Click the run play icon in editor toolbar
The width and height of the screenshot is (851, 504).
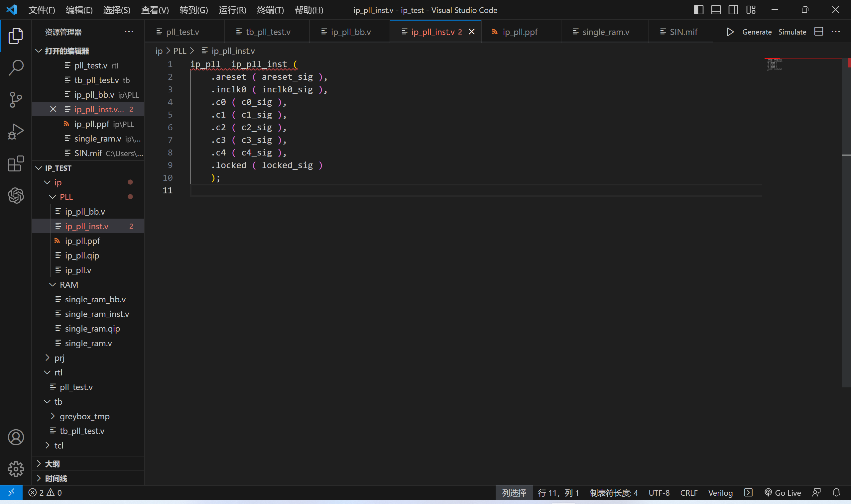(x=730, y=32)
